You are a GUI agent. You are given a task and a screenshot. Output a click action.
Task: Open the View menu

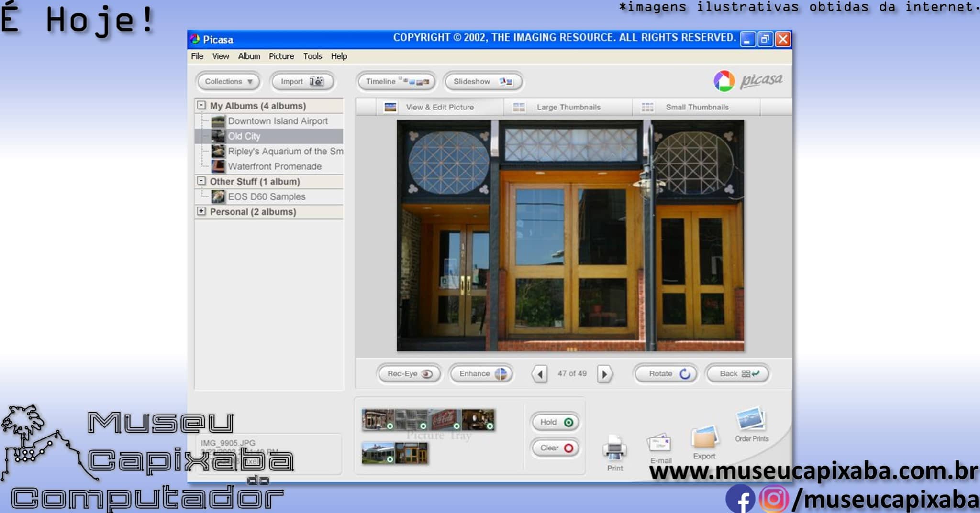pos(221,56)
